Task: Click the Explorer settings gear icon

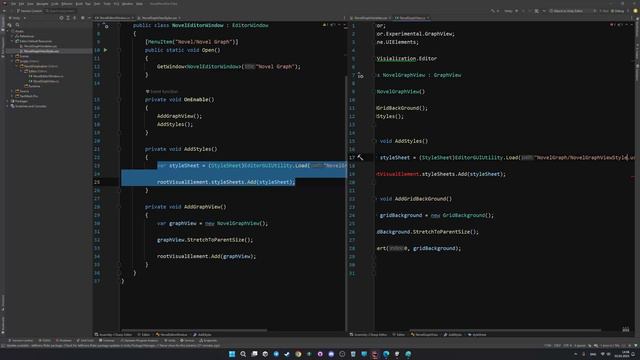Action: (82, 18)
